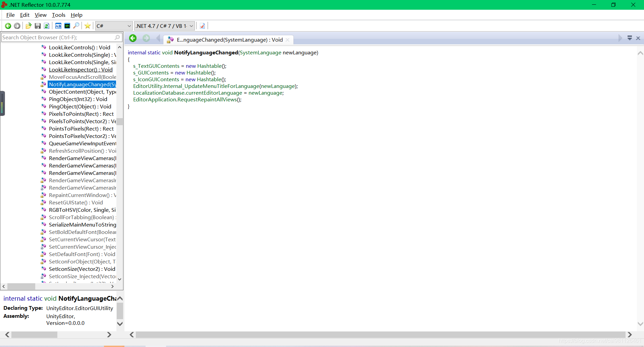Image resolution: width=644 pixels, height=347 pixels.
Task: Click the checklist options icon in toolbar
Action: pyautogui.click(x=202, y=26)
